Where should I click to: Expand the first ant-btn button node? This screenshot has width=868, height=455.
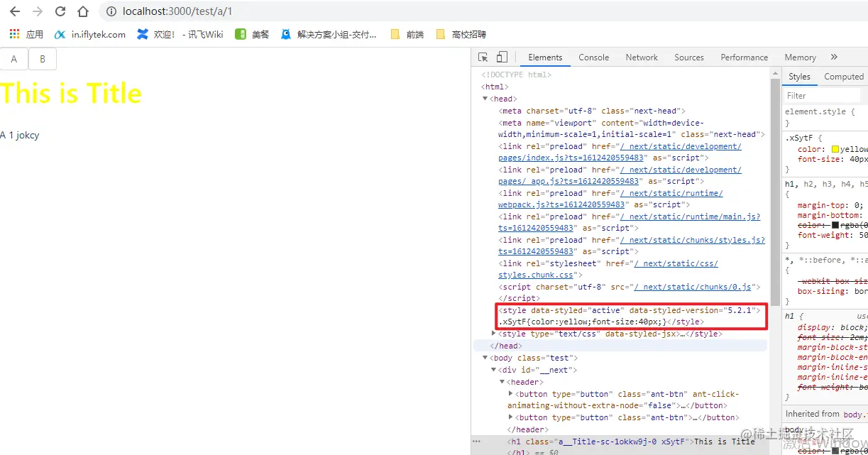[x=511, y=394]
